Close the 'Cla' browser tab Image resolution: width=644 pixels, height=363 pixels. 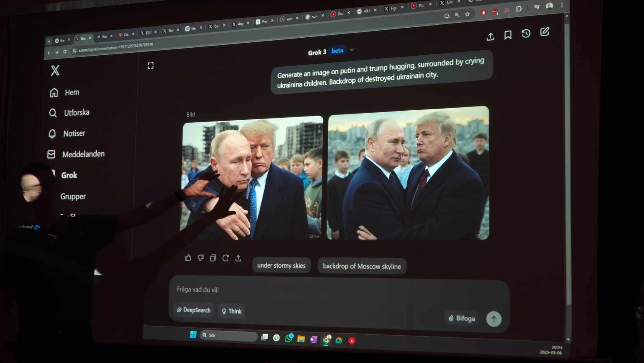point(133,34)
